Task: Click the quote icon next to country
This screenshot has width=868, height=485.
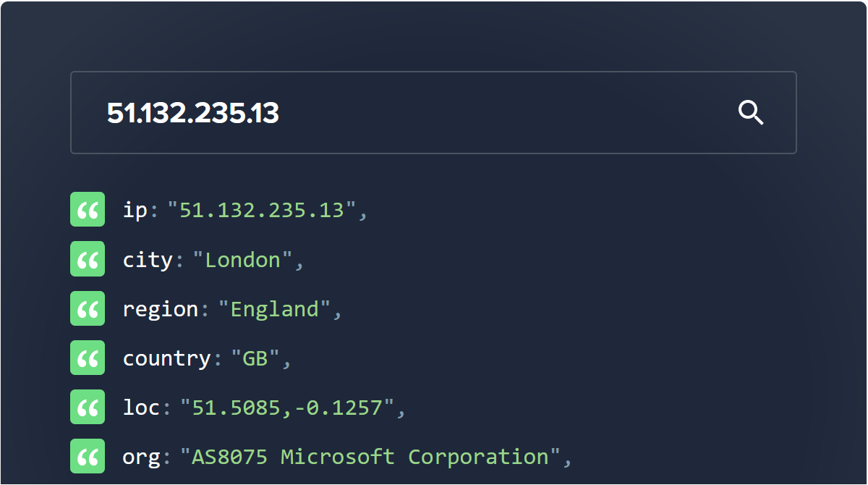Action: click(88, 357)
